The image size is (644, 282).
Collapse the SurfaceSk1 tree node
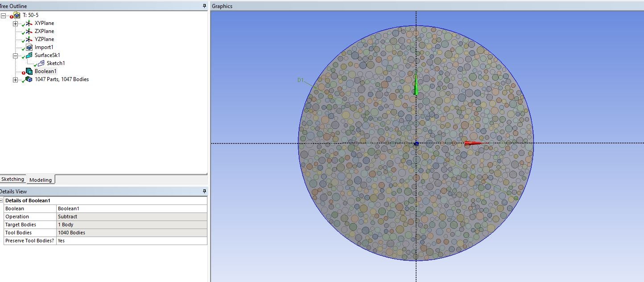point(16,56)
